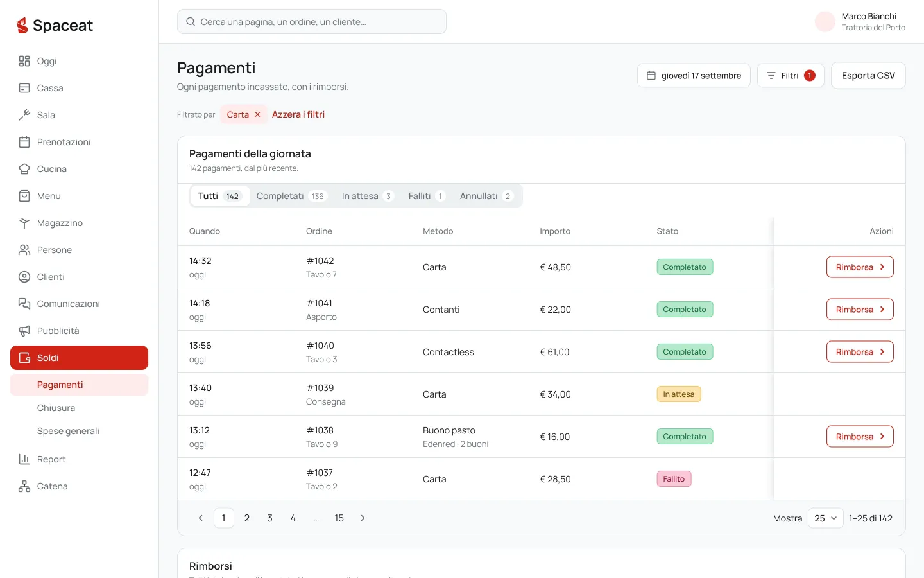This screenshot has height=578, width=924.
Task: Select the Tutti tab
Action: tap(220, 196)
